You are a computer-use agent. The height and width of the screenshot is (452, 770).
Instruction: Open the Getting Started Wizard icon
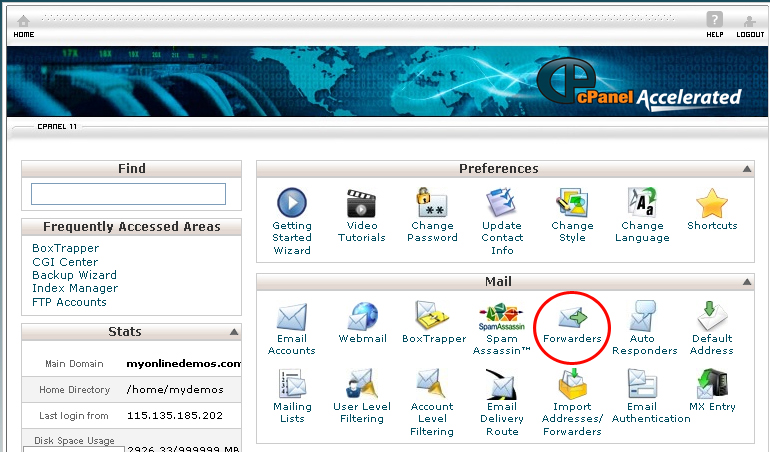pyautogui.click(x=292, y=202)
